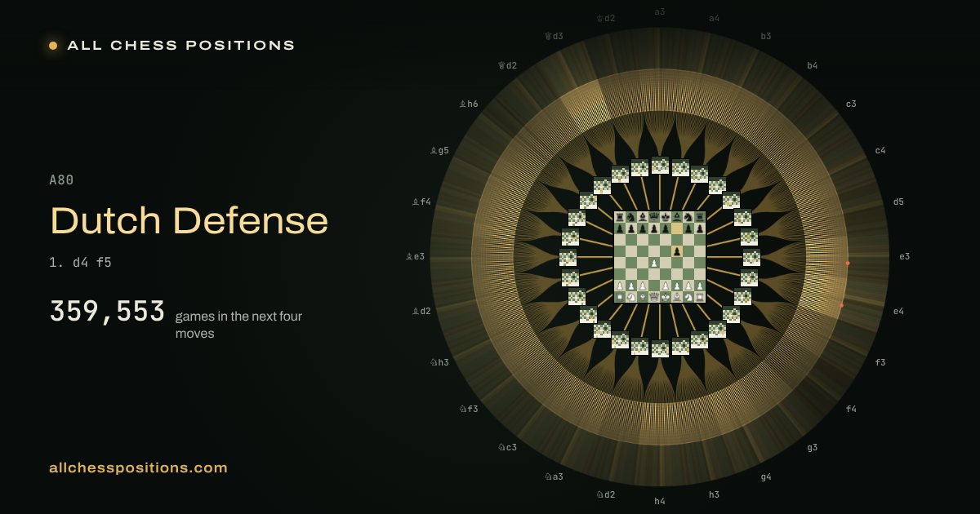Click the A80 opening code
Screen dimensions: 980x514
(x=62, y=179)
